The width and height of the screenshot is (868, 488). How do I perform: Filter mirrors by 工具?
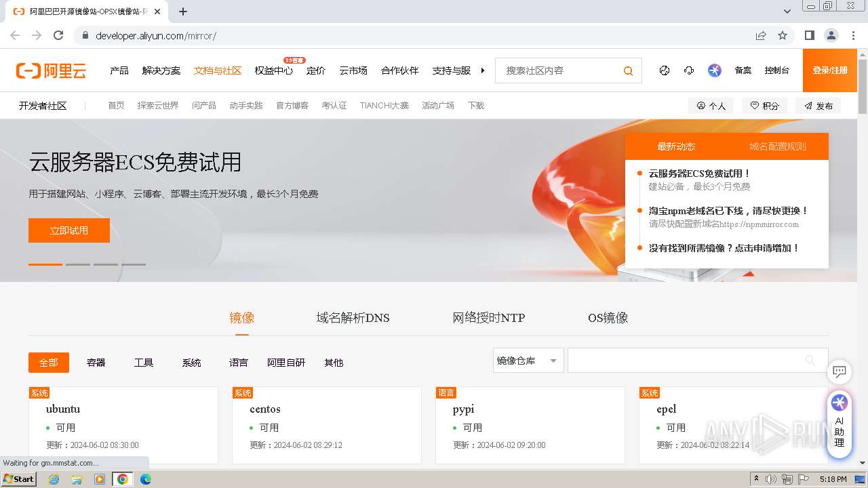[x=144, y=363]
